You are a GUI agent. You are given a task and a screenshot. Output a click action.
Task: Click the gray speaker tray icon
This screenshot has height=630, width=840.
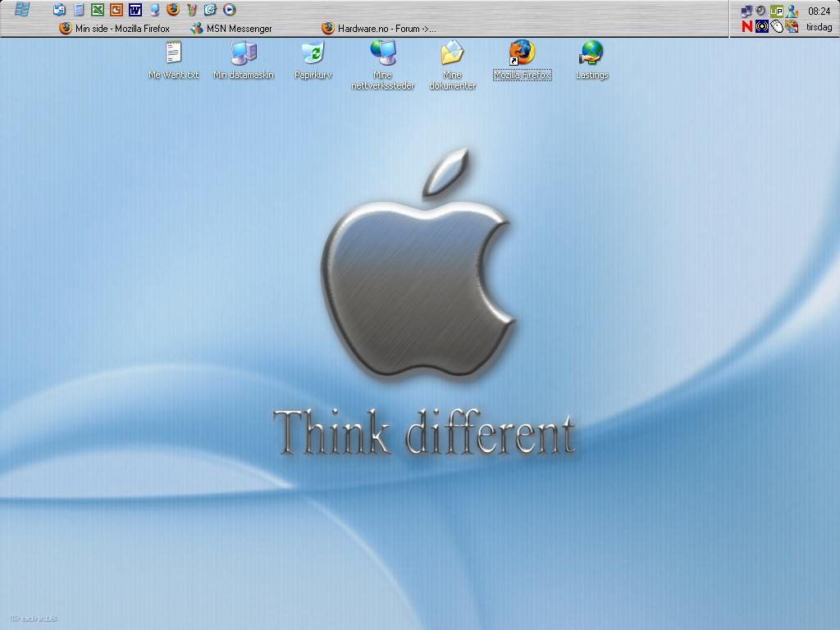[760, 10]
